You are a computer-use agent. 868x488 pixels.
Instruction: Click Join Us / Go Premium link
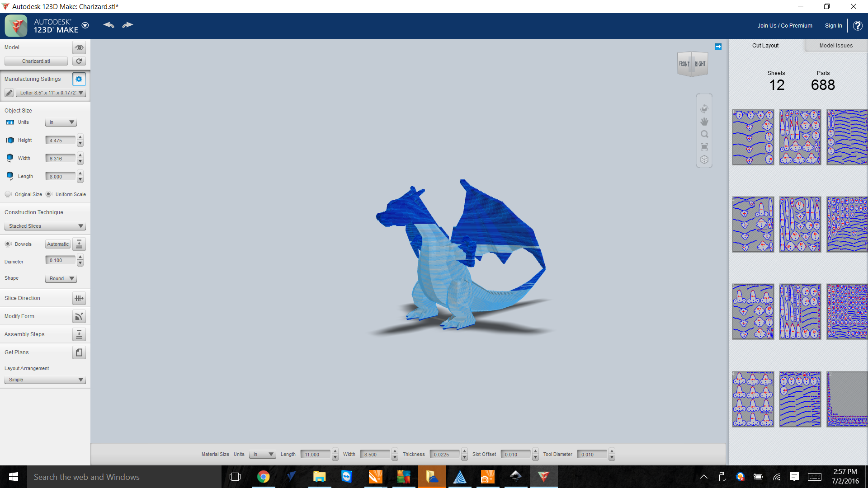coord(785,26)
